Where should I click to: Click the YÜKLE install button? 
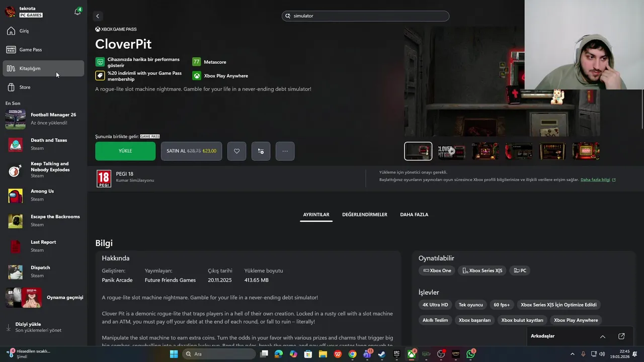[x=125, y=151]
